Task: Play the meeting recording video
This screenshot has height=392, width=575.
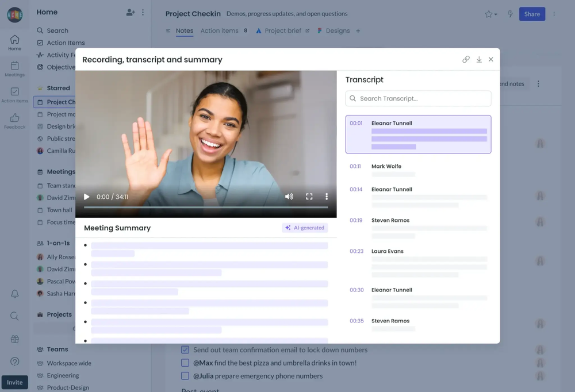Action: click(87, 197)
